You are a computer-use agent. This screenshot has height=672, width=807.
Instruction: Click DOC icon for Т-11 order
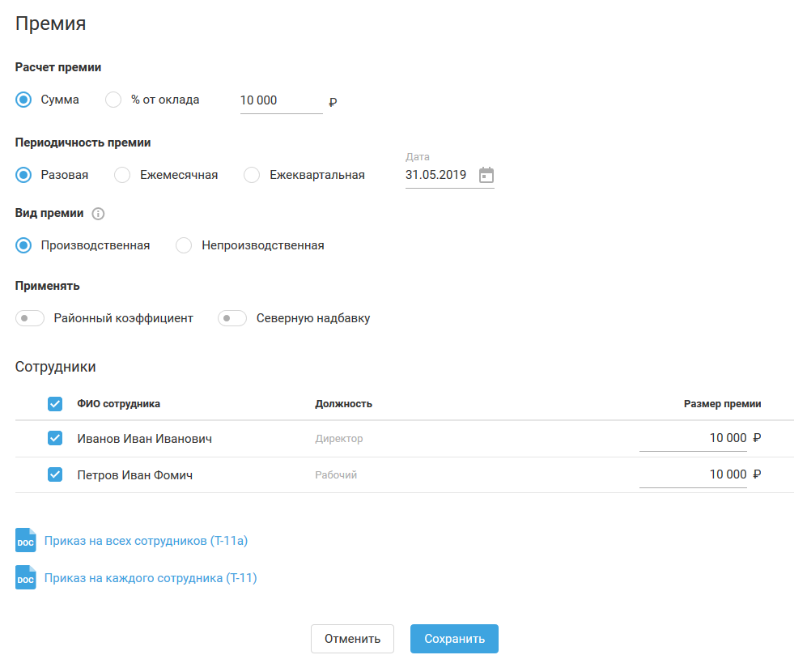(x=25, y=577)
